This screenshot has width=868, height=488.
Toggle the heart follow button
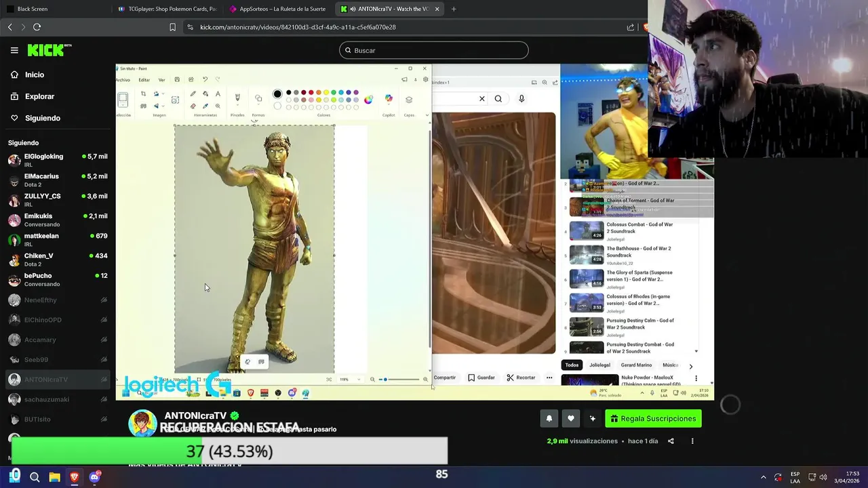571,419
